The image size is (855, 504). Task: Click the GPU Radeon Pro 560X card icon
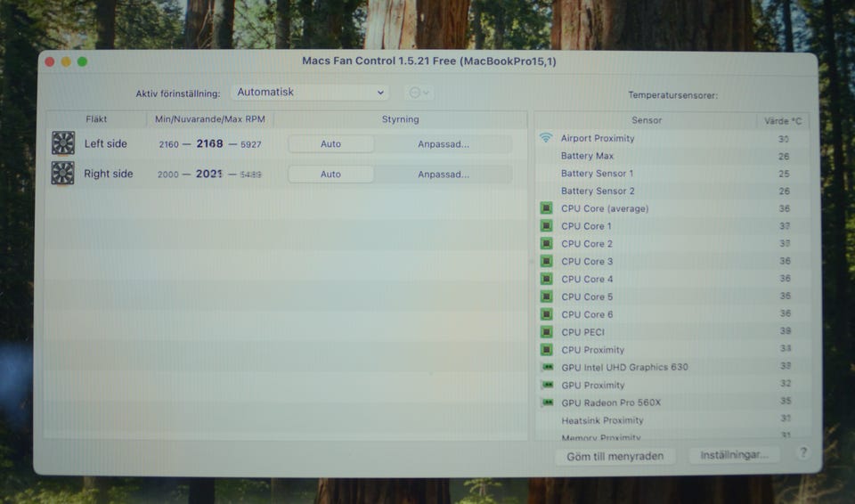547,402
